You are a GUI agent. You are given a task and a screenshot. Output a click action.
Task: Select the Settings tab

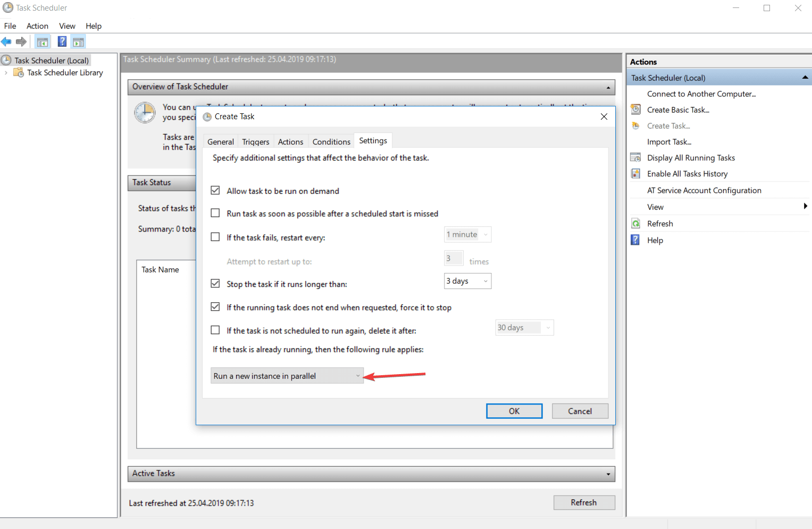(x=373, y=140)
